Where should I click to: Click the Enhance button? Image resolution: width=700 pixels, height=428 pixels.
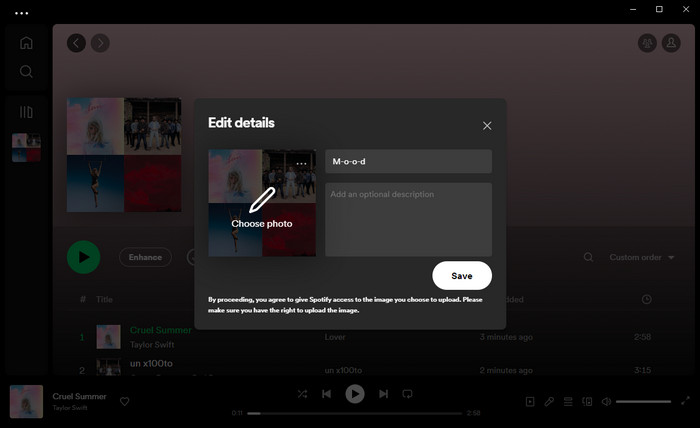[x=145, y=257]
